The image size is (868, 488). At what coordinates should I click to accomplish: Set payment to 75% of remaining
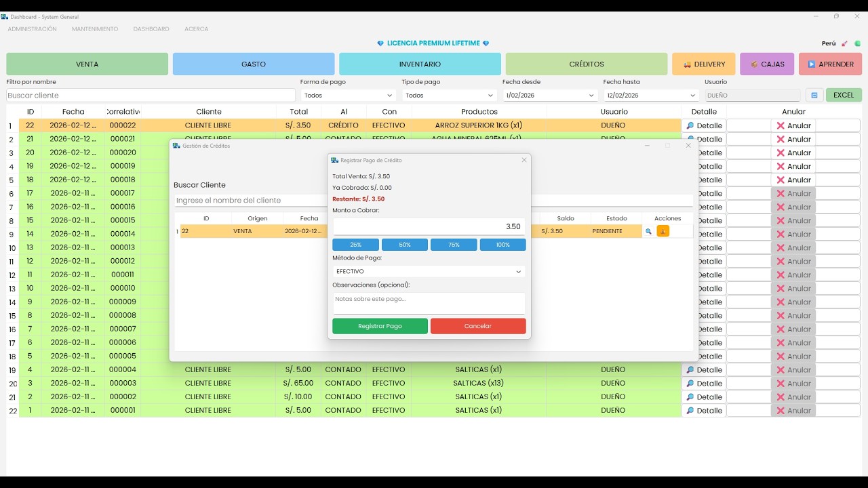pyautogui.click(x=454, y=245)
